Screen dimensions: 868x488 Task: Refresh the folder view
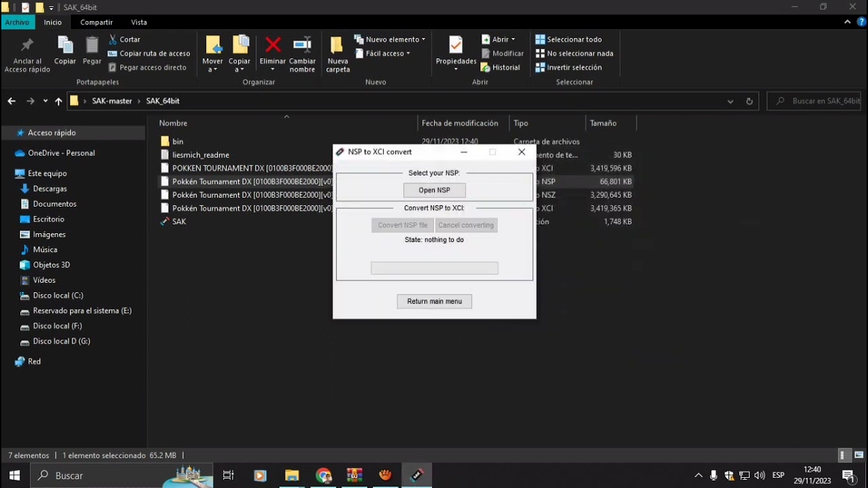(749, 101)
